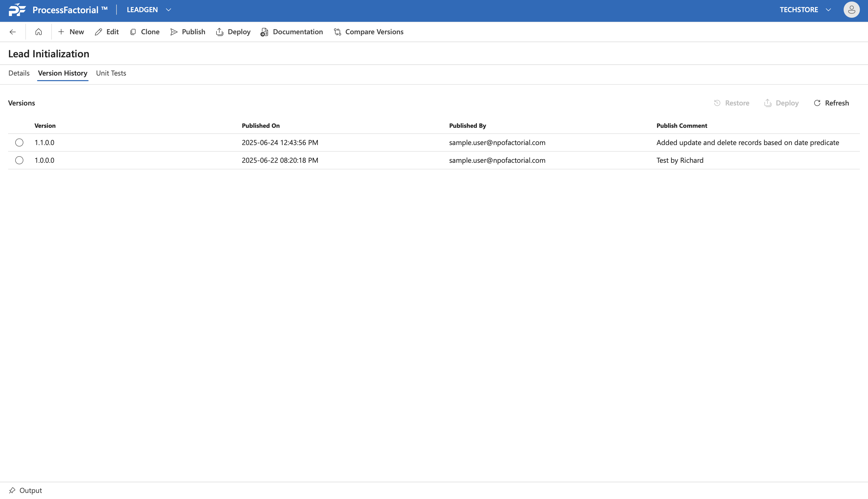Refresh the versions list
The height and width of the screenshot is (499, 868).
point(831,103)
